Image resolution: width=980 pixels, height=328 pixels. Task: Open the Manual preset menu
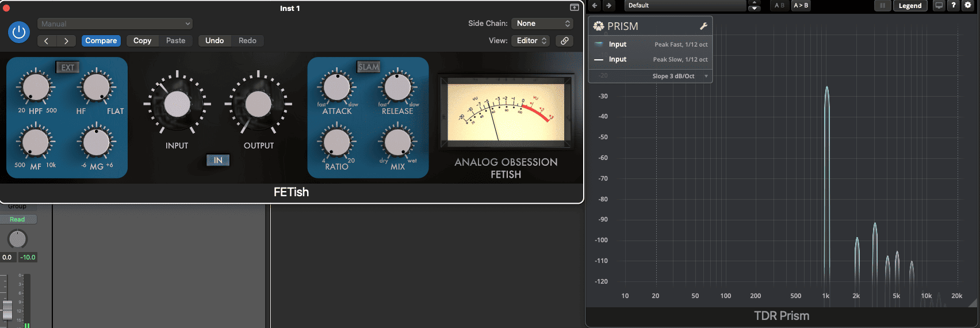click(x=115, y=24)
